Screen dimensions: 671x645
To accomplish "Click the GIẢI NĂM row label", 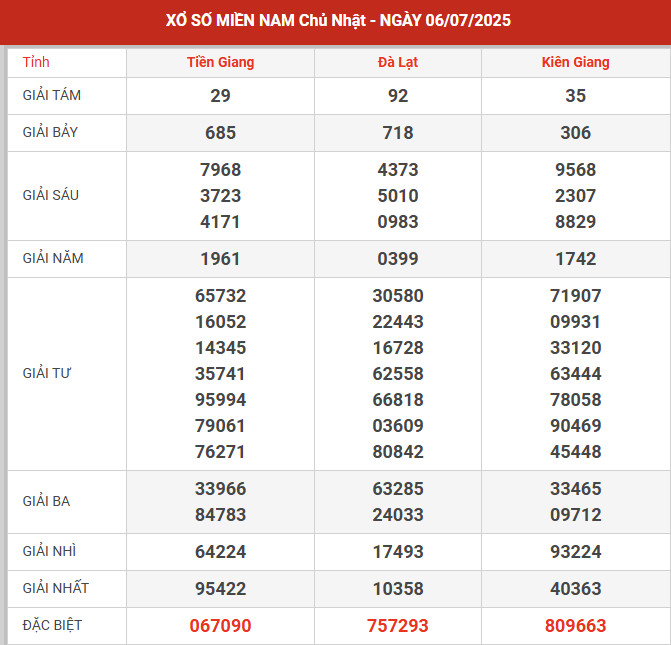I will (x=53, y=258).
